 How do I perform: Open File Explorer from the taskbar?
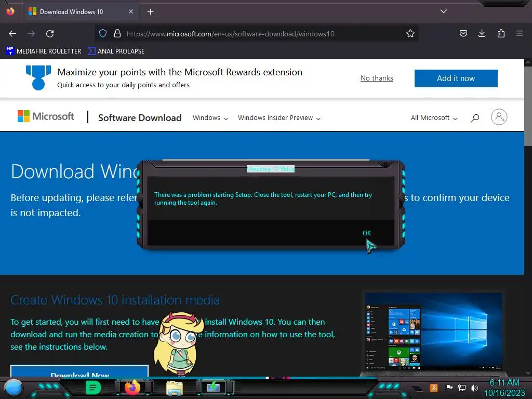(x=175, y=388)
